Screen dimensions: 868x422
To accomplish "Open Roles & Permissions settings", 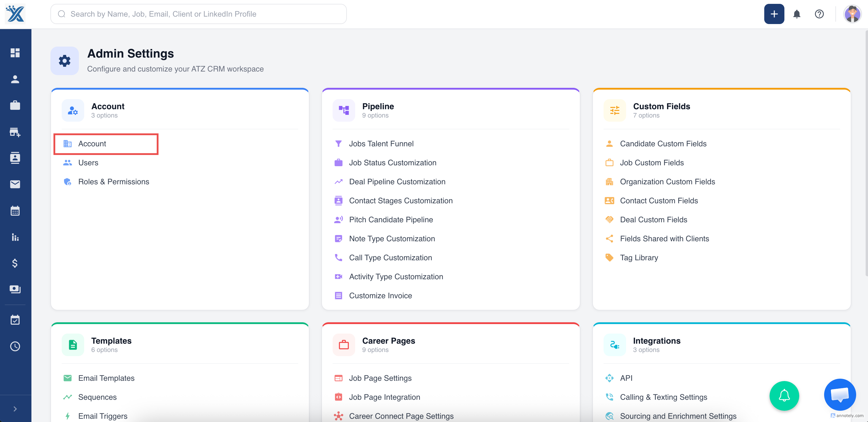I will coord(114,182).
